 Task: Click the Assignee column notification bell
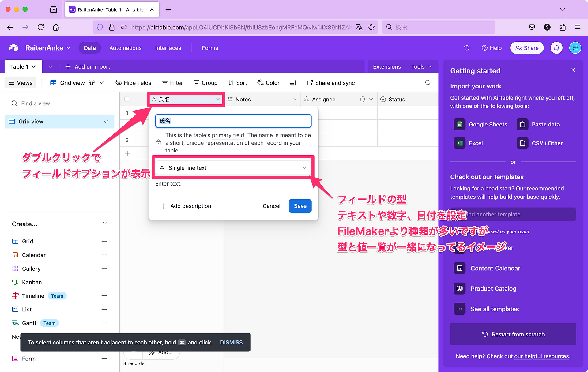point(363,99)
